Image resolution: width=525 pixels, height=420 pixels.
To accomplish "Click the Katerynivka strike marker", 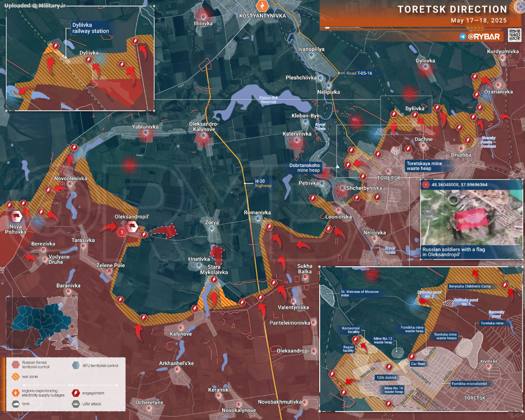I will click(297, 141).
